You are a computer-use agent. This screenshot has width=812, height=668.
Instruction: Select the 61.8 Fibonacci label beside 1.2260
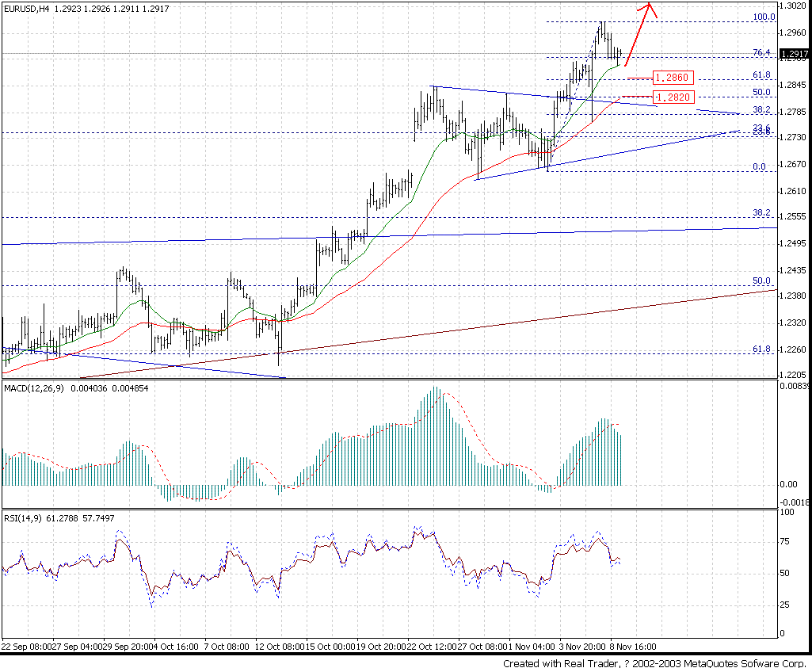(761, 349)
